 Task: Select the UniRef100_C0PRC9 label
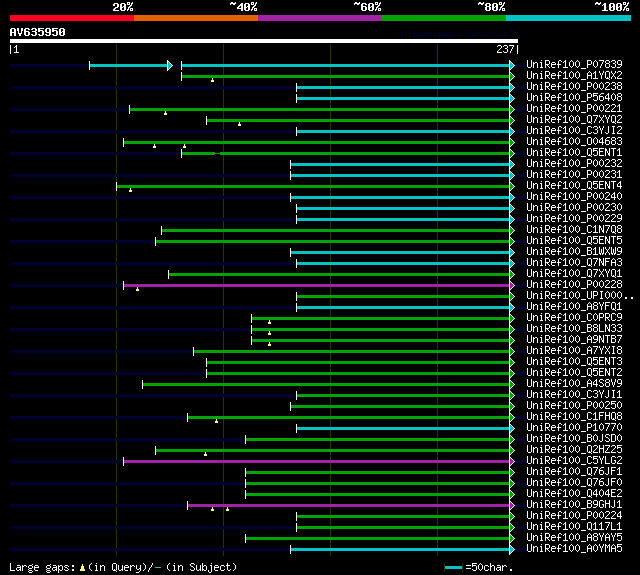point(574,318)
